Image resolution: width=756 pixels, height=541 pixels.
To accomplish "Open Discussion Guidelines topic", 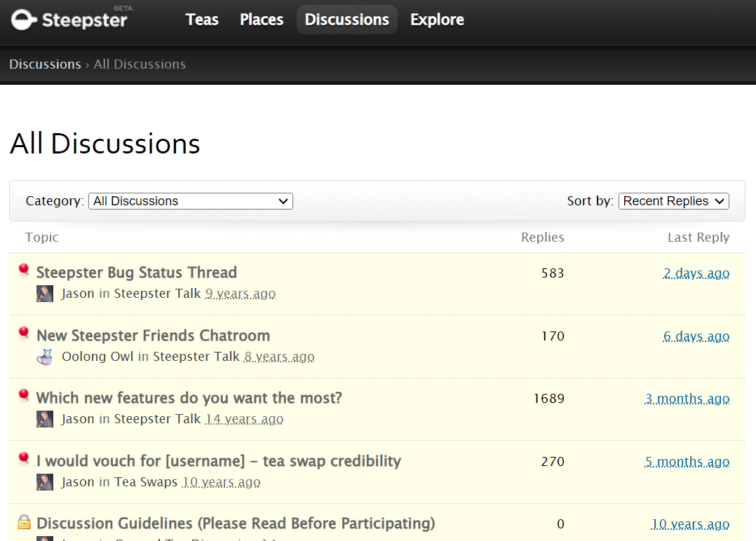I will click(x=236, y=523).
